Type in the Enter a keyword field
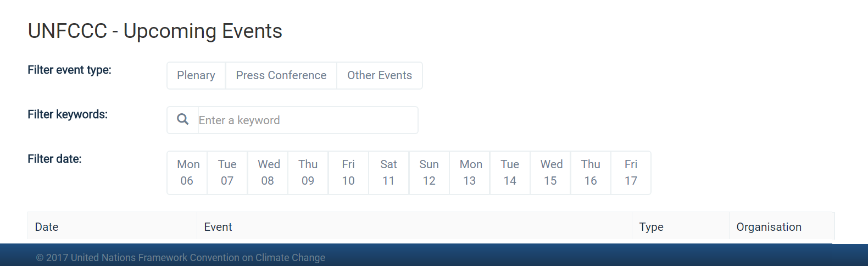The width and height of the screenshot is (868, 266). [x=307, y=120]
